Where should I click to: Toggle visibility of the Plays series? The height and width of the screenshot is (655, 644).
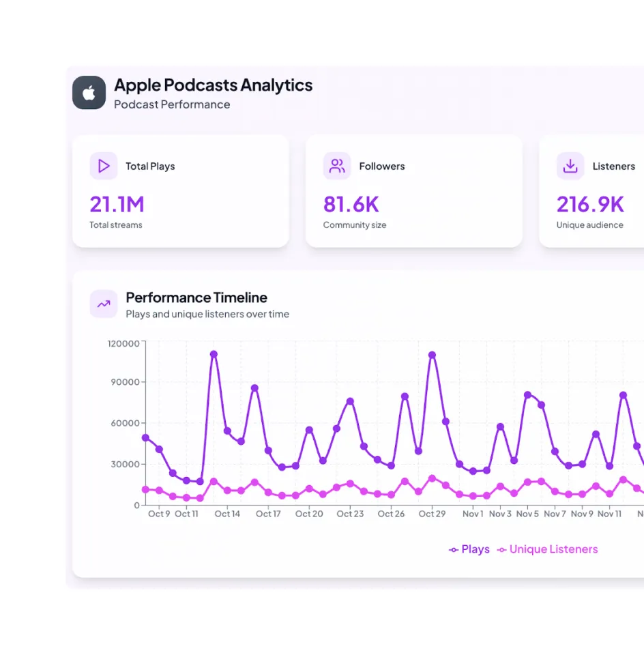click(x=469, y=549)
